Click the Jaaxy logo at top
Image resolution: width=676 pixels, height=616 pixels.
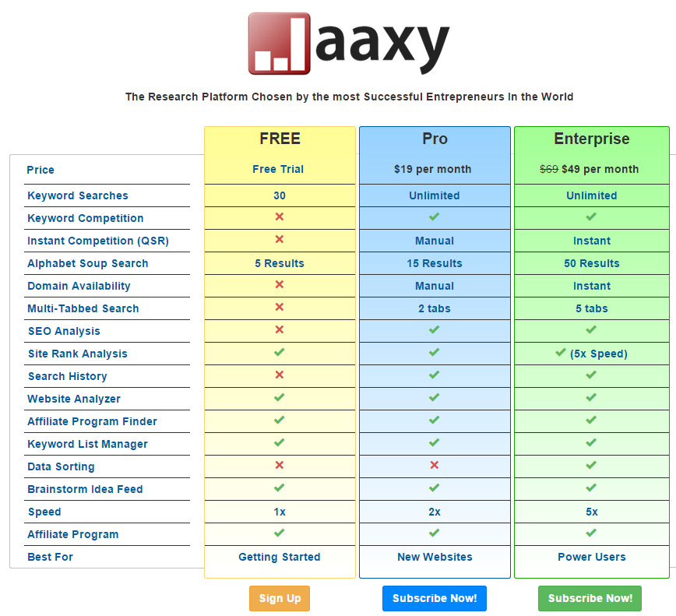point(349,43)
